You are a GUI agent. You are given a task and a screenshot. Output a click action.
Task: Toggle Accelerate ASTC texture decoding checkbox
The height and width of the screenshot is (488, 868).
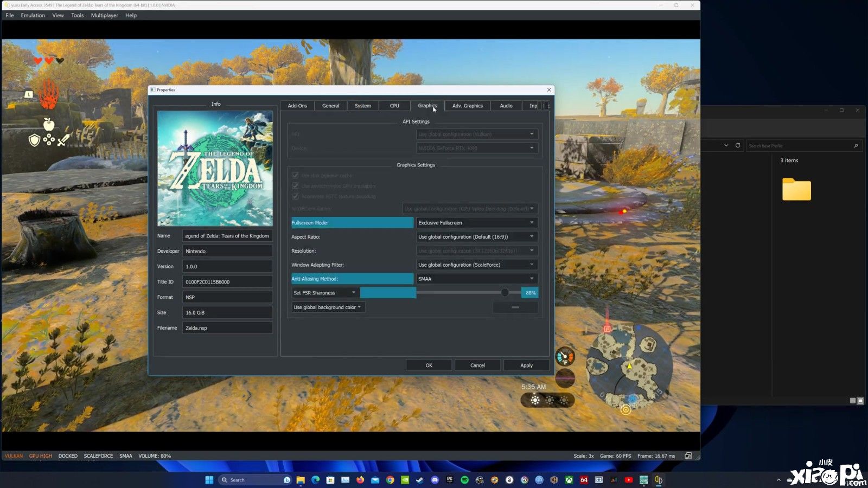pyautogui.click(x=295, y=196)
